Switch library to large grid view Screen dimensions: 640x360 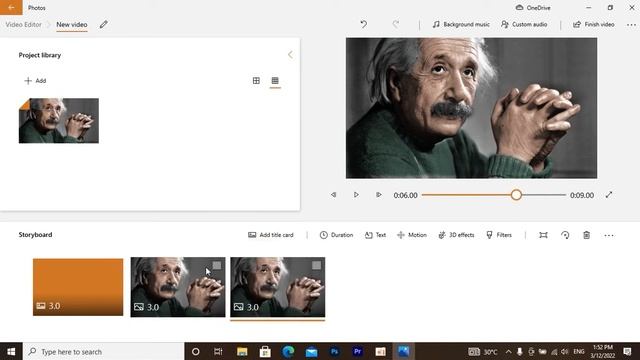(x=256, y=81)
